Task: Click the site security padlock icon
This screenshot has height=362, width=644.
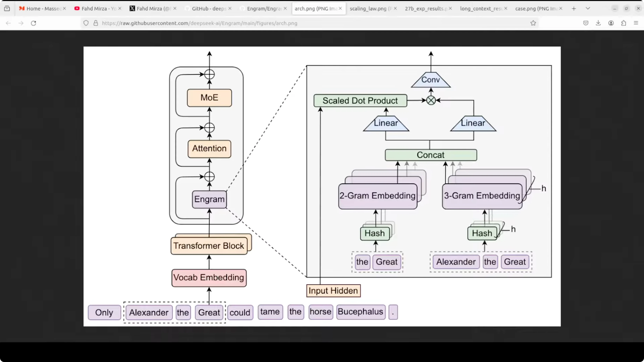Action: [96, 23]
